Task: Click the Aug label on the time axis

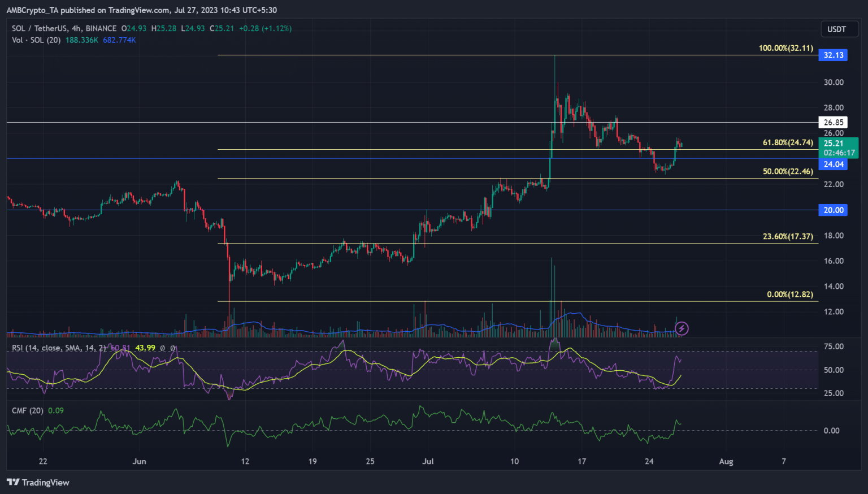Action: [x=726, y=461]
